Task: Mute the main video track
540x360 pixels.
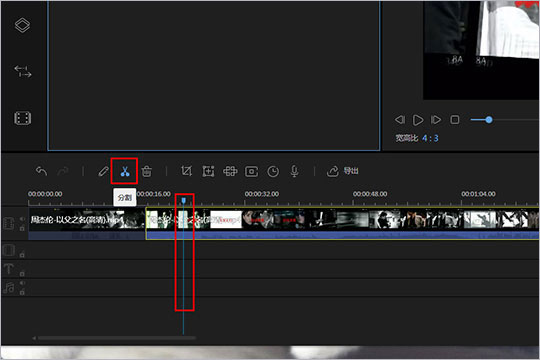Action: [x=22, y=219]
